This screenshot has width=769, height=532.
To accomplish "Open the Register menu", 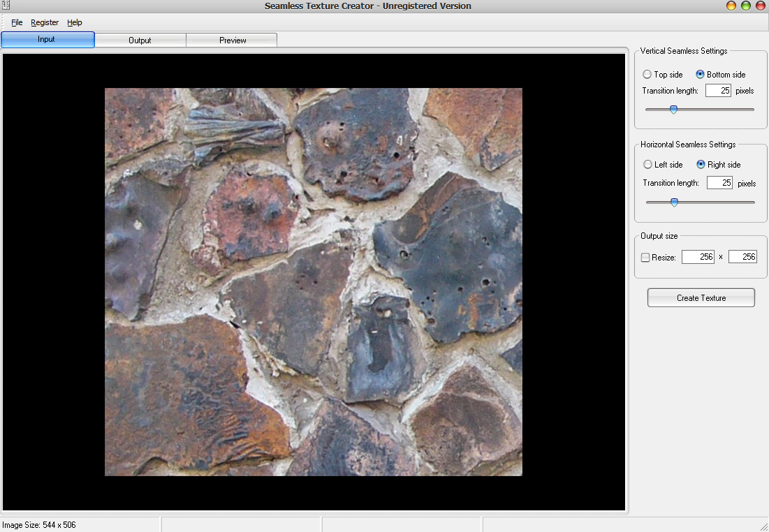I will (x=45, y=22).
